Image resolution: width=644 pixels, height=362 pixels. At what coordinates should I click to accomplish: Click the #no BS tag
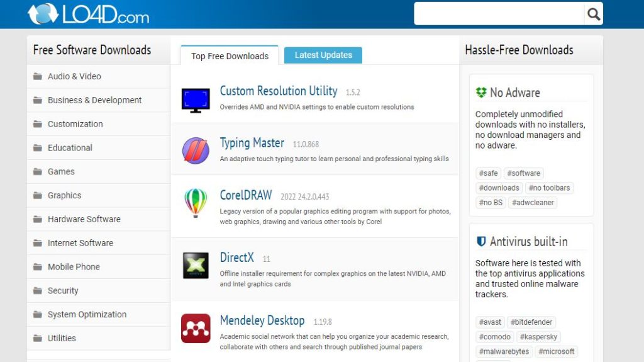click(491, 202)
